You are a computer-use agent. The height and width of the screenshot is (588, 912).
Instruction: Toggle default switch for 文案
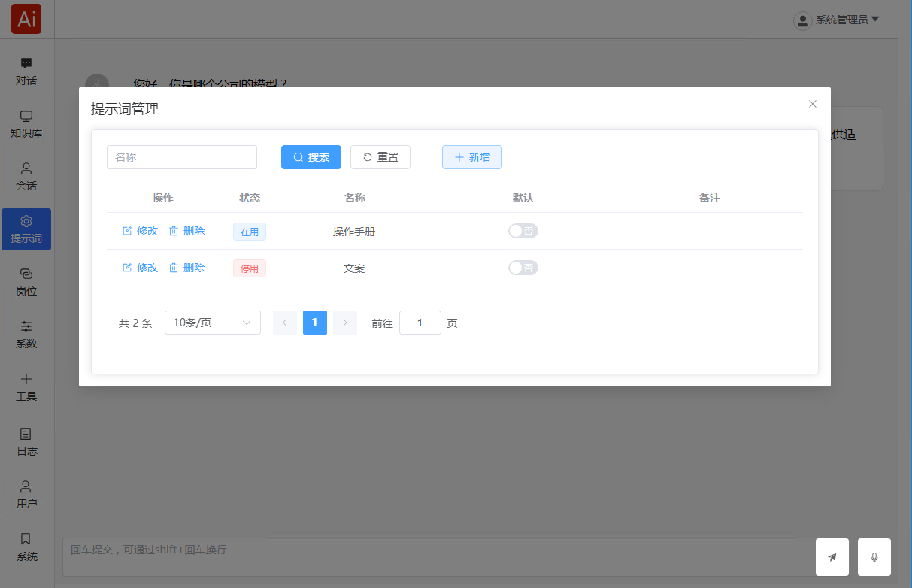523,268
